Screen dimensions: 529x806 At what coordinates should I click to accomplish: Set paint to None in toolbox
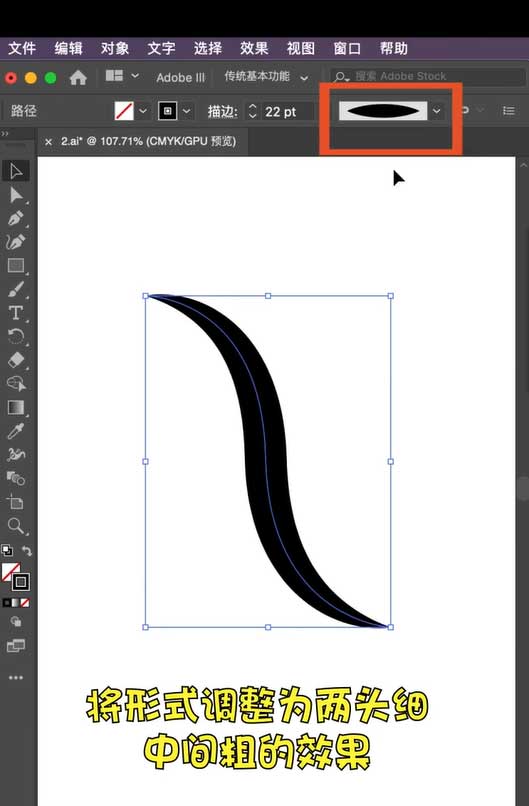tap(25, 602)
